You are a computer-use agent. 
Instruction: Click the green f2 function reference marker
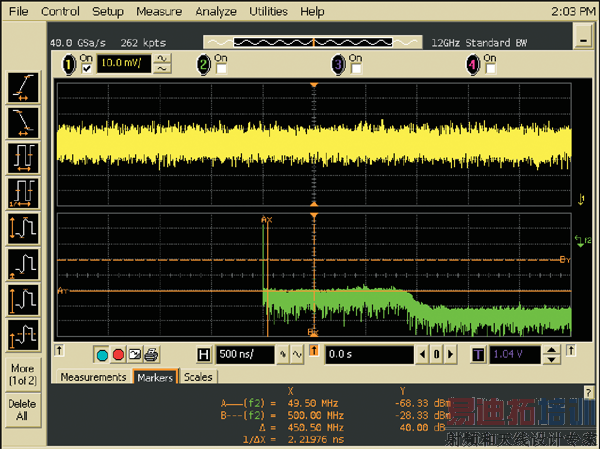pos(583,241)
